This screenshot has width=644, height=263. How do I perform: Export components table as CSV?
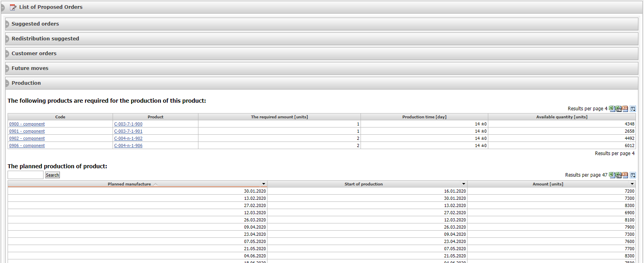625,109
